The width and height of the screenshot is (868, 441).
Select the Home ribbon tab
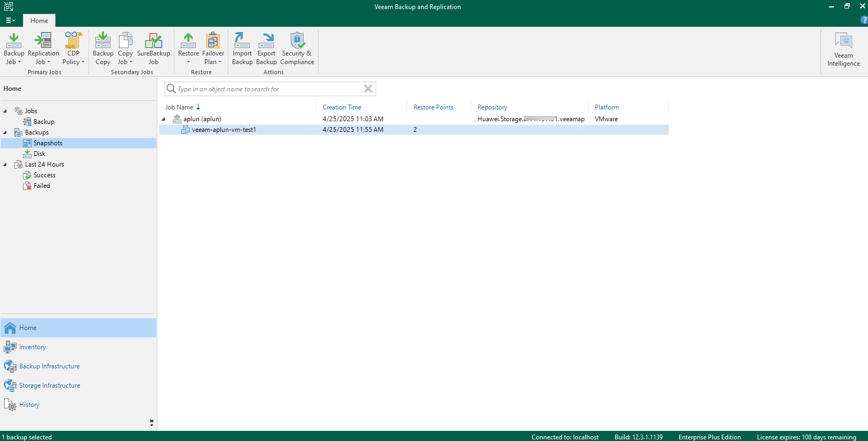[x=39, y=20]
